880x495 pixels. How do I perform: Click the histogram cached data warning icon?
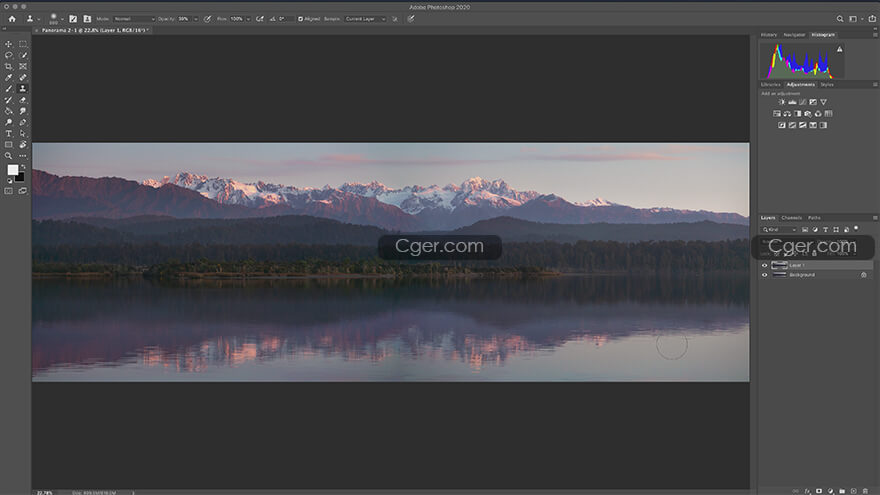[x=840, y=49]
